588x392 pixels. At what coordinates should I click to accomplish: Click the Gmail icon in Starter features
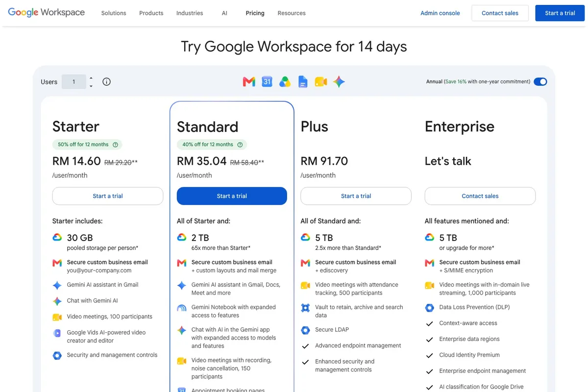tap(57, 263)
